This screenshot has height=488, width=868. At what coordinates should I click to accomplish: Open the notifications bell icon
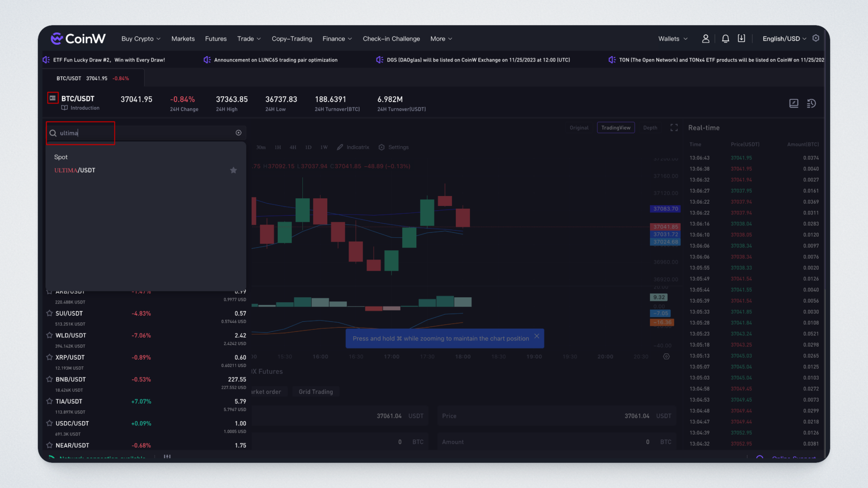pyautogui.click(x=725, y=39)
